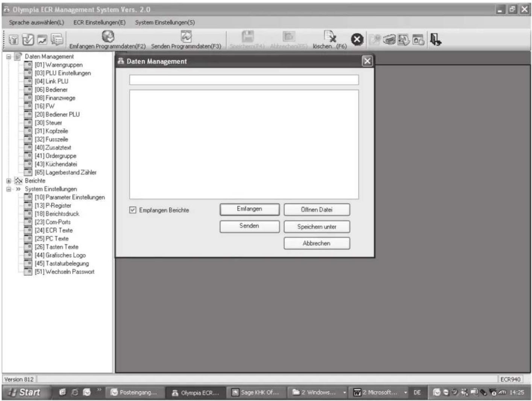
Task: Click the Offnen Datei button
Action: [317, 210]
